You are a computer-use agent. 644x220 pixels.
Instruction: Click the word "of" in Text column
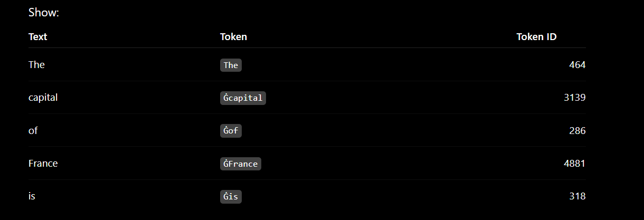pyautogui.click(x=33, y=131)
